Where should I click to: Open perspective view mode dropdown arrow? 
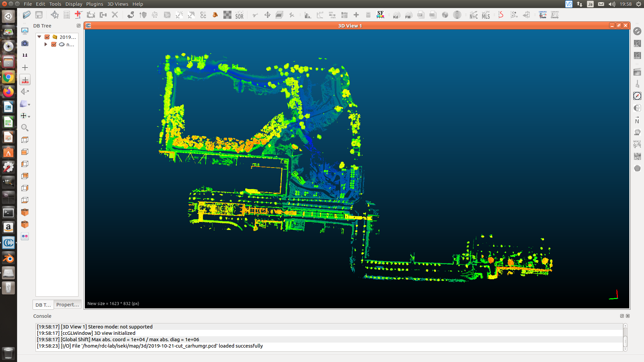tap(29, 105)
